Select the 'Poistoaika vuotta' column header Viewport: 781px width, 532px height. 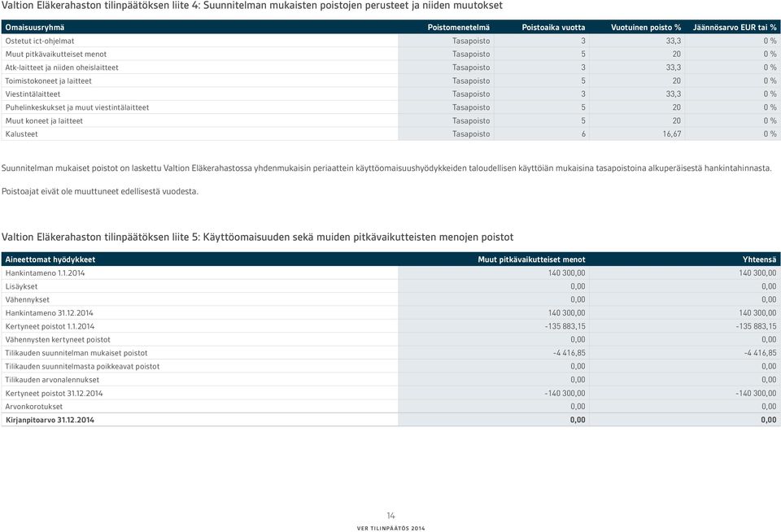pyautogui.click(x=553, y=28)
